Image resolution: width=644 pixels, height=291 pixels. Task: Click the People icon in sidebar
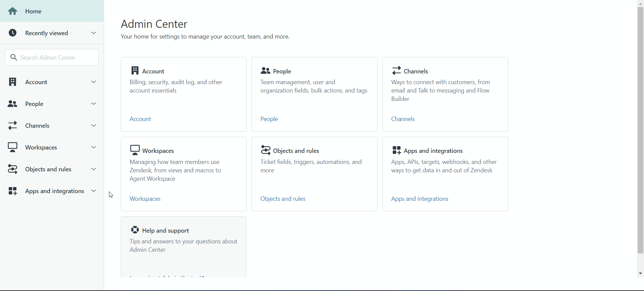(12, 104)
